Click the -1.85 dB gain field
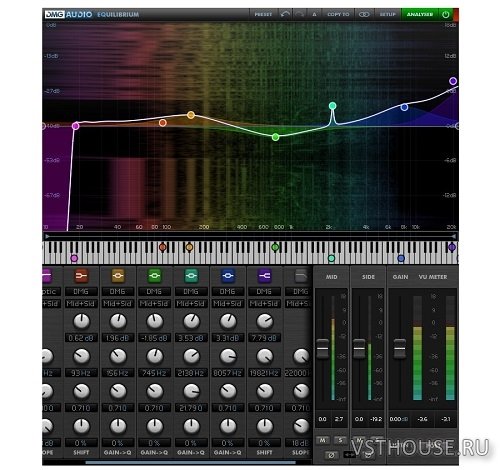500x470 pixels. point(154,338)
